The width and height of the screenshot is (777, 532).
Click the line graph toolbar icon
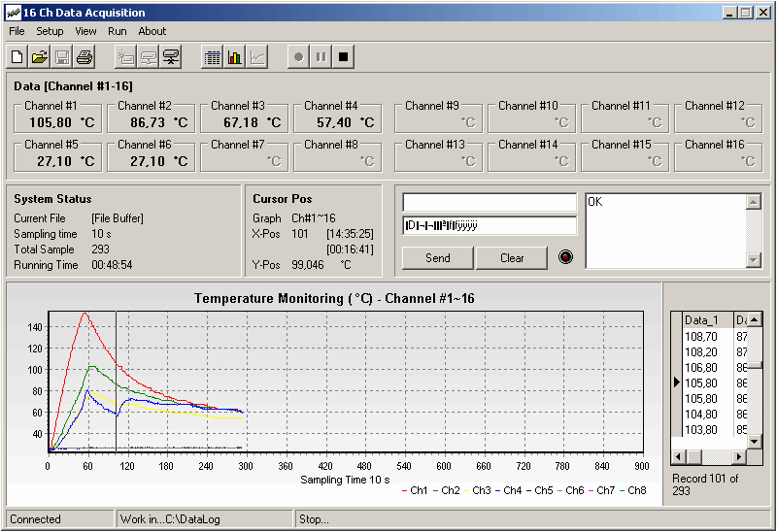click(x=257, y=57)
